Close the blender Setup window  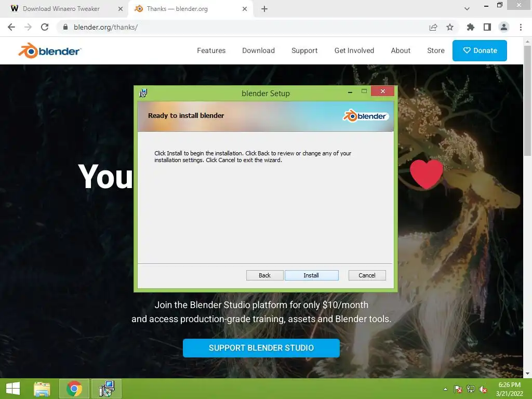383,91
